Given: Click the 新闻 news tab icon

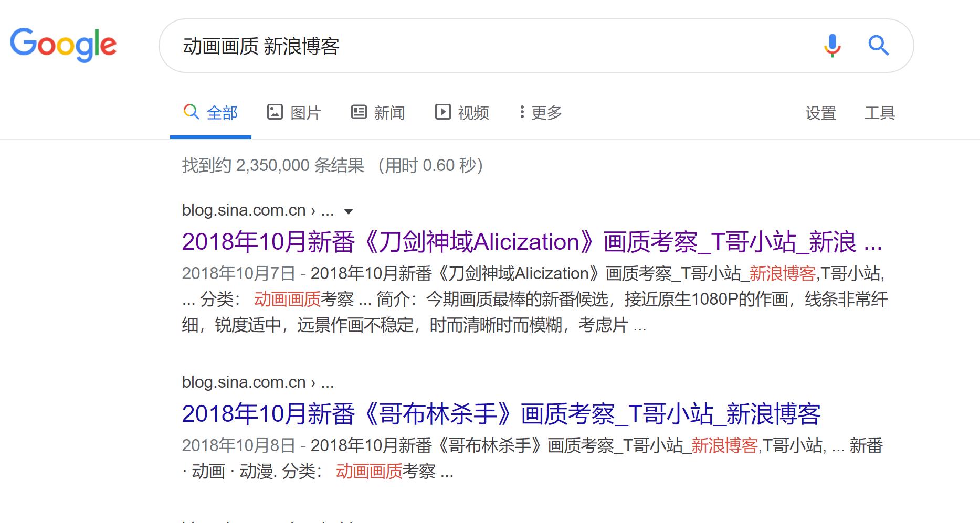Looking at the screenshot, I should pos(359,112).
